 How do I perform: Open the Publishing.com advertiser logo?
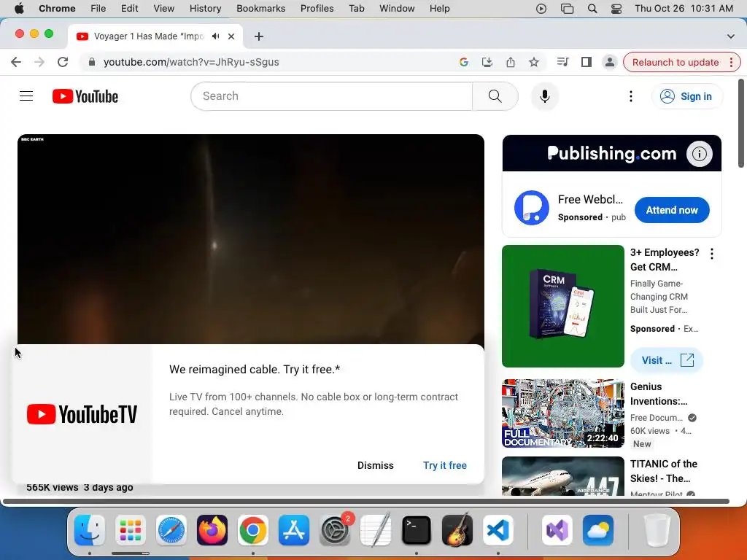532,208
